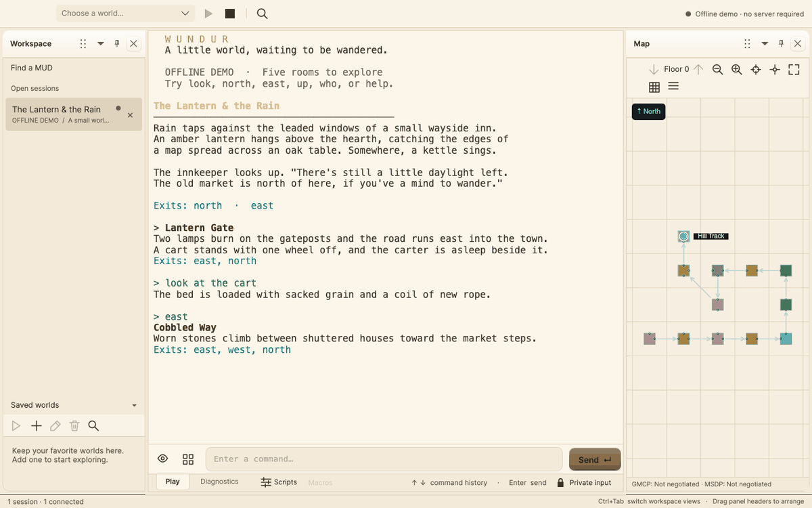Viewport: 812px width, 508px height.
Task: Grab the Map panel drag handle dots
Action: pyautogui.click(x=747, y=43)
